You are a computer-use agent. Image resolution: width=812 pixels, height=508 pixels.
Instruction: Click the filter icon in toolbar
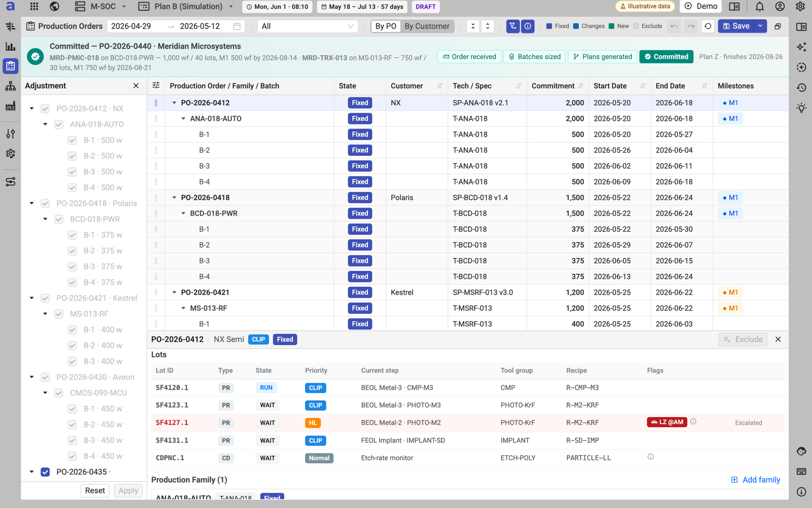513,26
